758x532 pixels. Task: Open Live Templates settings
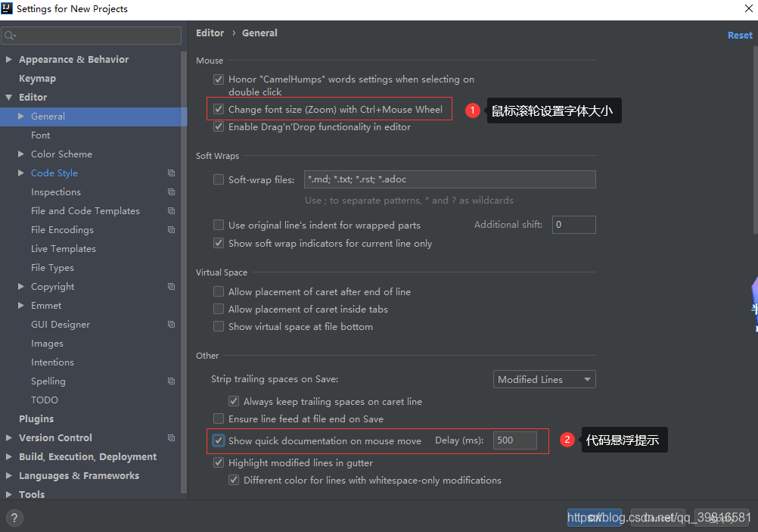(64, 248)
